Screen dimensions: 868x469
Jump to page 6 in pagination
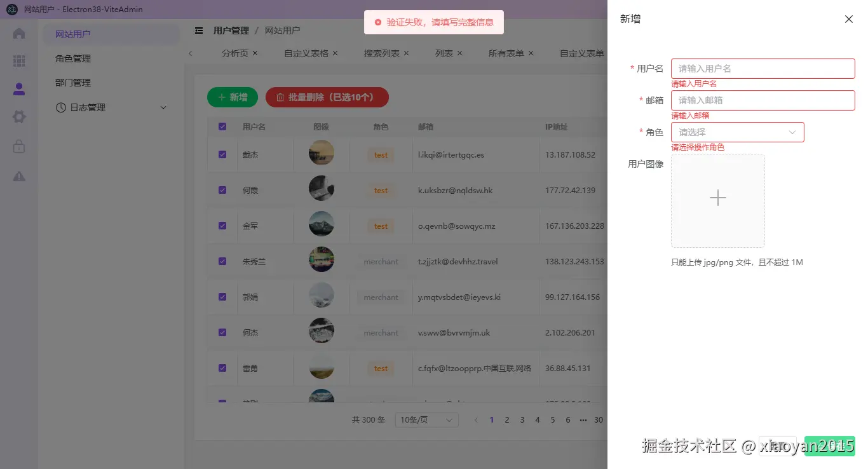[x=567, y=419]
